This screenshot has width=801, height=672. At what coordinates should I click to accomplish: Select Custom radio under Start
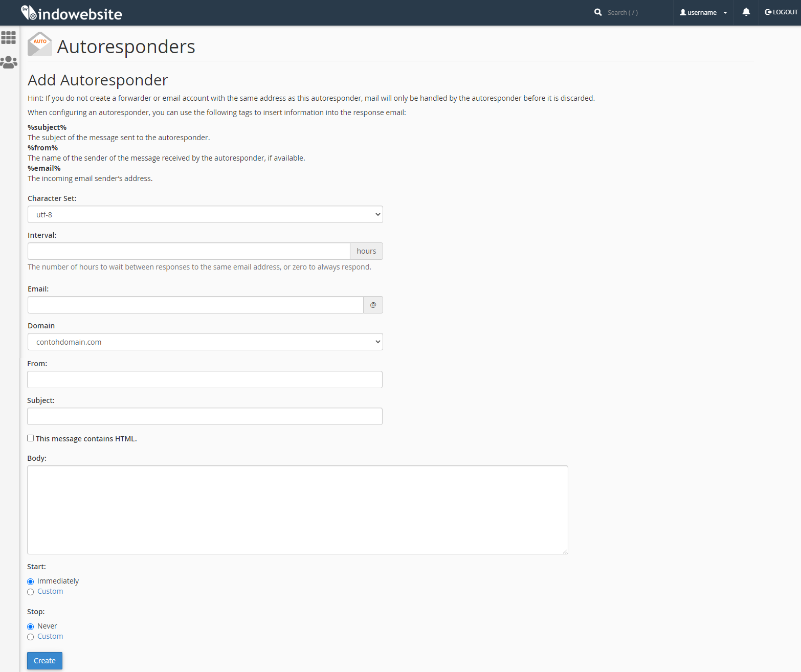pyautogui.click(x=31, y=592)
